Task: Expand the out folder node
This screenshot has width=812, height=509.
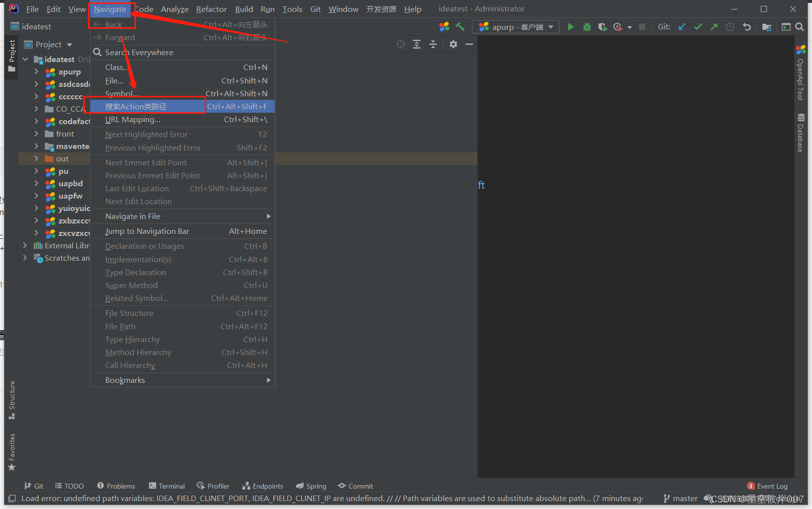Action: tap(36, 158)
